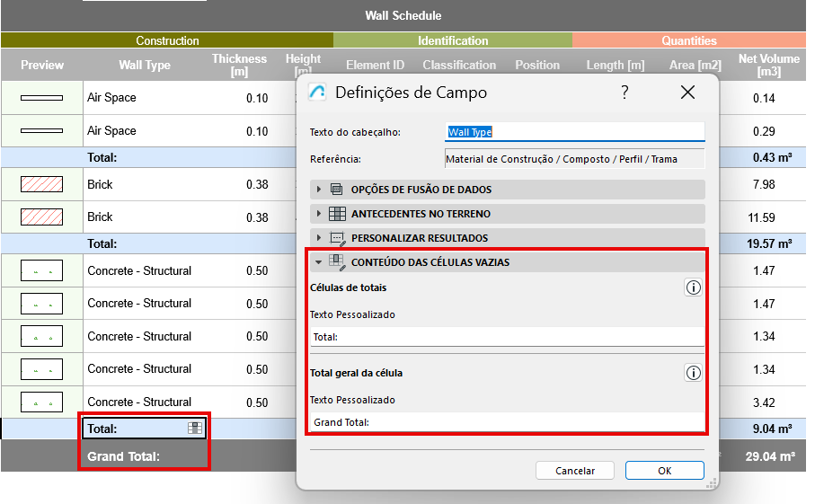
Task: Select the highlighted Total: cell in schedule
Action: tap(144, 429)
